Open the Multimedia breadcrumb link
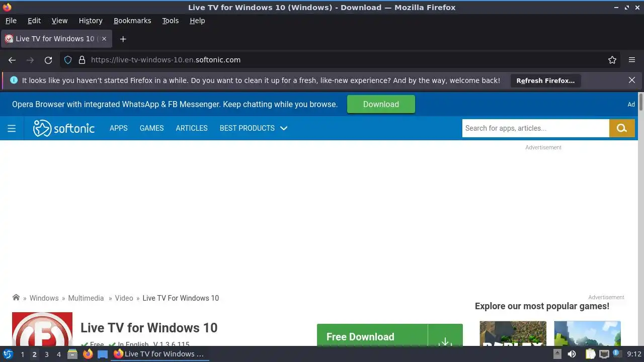Screen dimensions: 644x362 pos(86,298)
